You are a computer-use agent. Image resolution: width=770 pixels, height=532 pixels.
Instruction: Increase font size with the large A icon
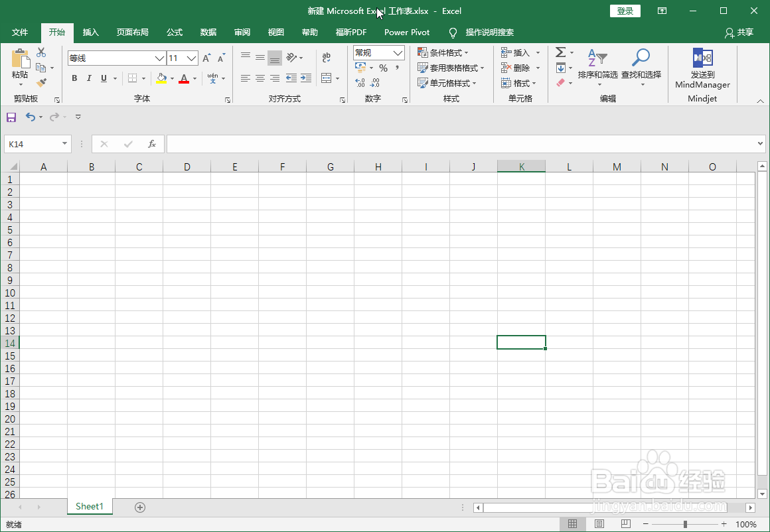coord(206,58)
